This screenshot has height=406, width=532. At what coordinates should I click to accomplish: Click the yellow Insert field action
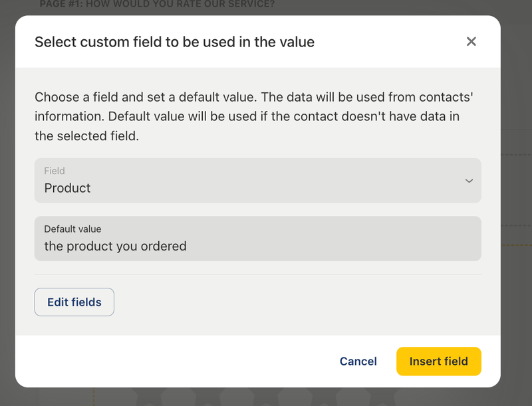pyautogui.click(x=438, y=361)
